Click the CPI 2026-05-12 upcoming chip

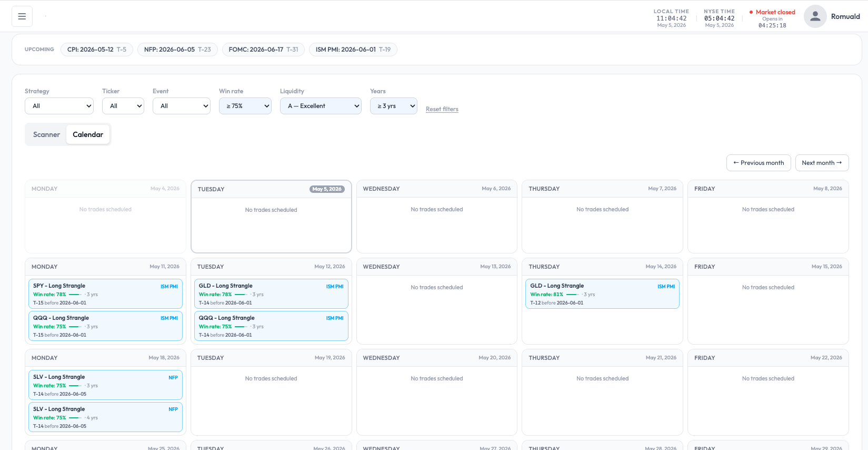97,50
